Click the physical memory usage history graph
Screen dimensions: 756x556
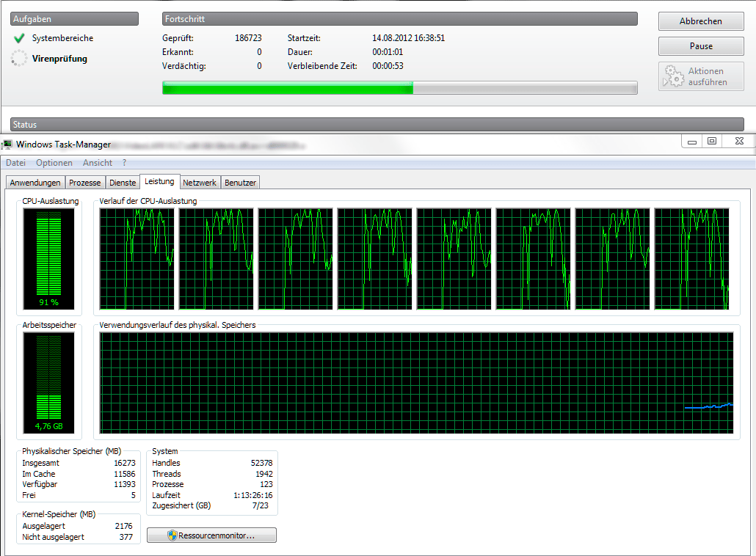tap(417, 383)
